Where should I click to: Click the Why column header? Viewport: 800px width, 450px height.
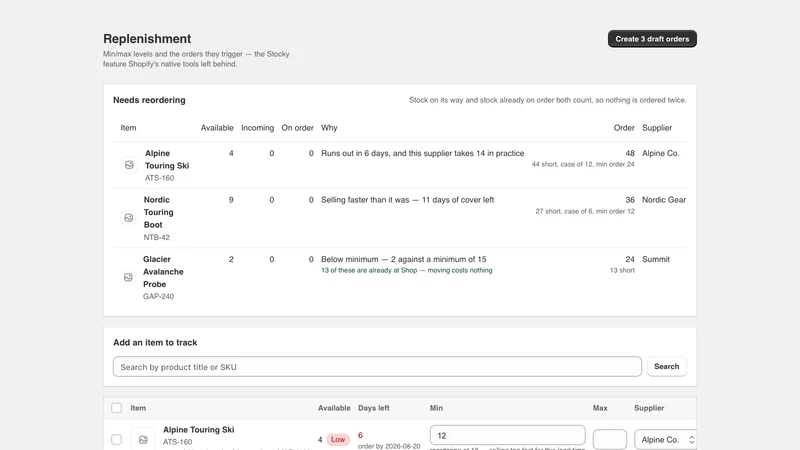[x=329, y=128]
